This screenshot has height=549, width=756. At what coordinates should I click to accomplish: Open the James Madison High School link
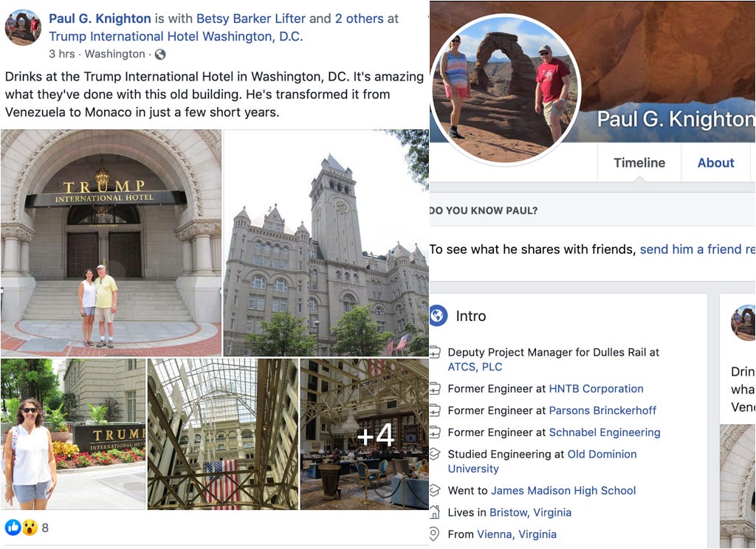pos(563,490)
